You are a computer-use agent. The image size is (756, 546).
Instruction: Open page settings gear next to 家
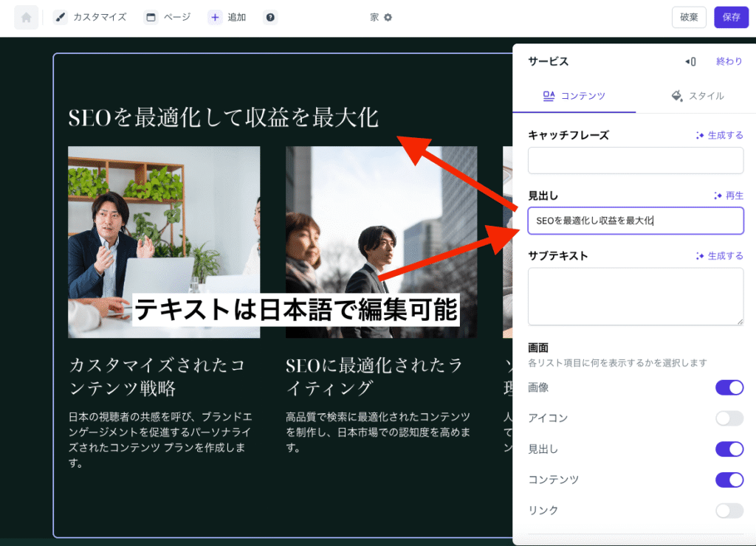388,18
